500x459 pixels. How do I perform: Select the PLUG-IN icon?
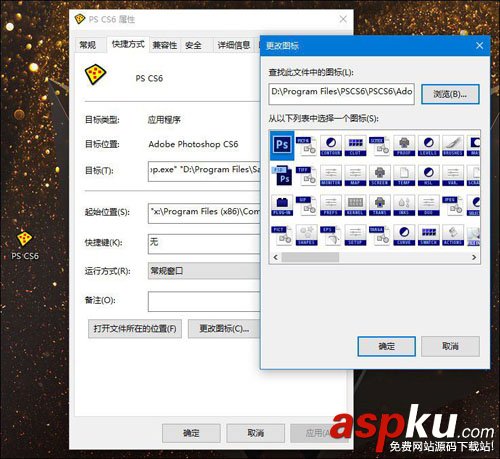coord(282,205)
